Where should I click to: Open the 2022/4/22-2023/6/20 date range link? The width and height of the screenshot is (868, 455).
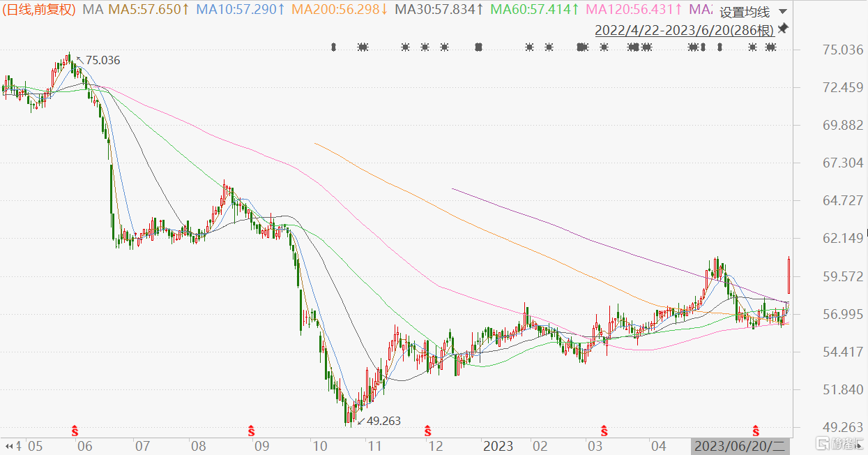click(x=684, y=30)
